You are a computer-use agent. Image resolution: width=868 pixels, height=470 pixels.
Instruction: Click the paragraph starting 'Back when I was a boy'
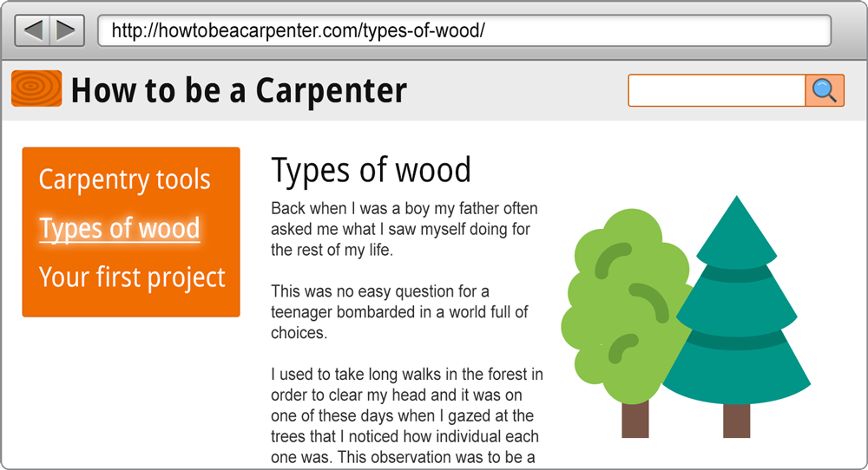pyautogui.click(x=404, y=229)
